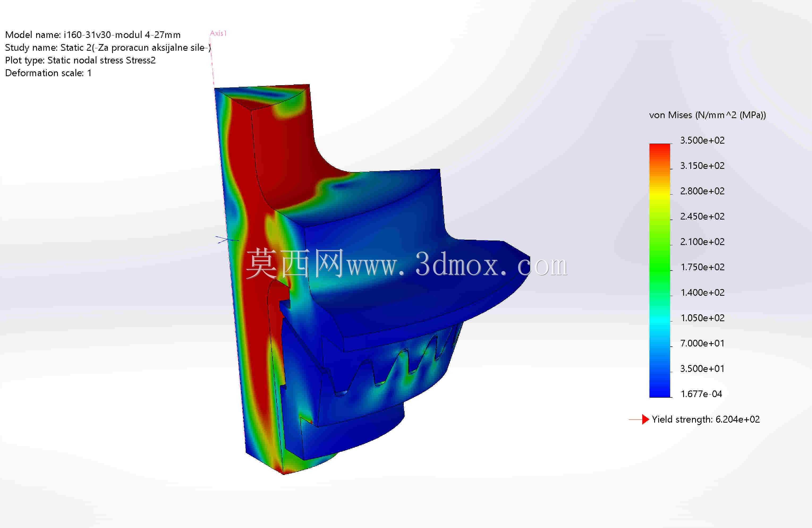Click the stress color legend bar
Screen dimensions: 812x528
click(660, 270)
